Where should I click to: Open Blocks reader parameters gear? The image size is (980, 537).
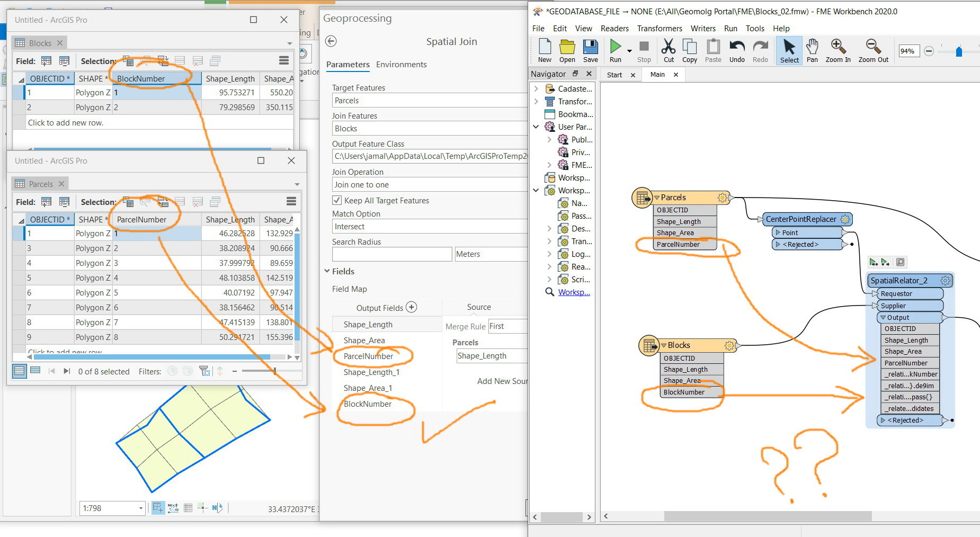(x=729, y=345)
